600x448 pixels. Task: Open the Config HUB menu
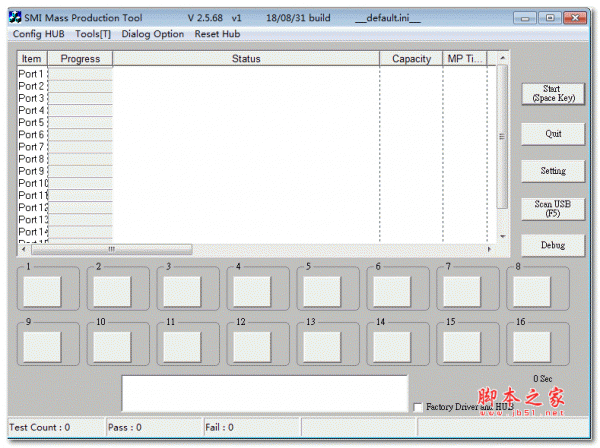(x=39, y=34)
